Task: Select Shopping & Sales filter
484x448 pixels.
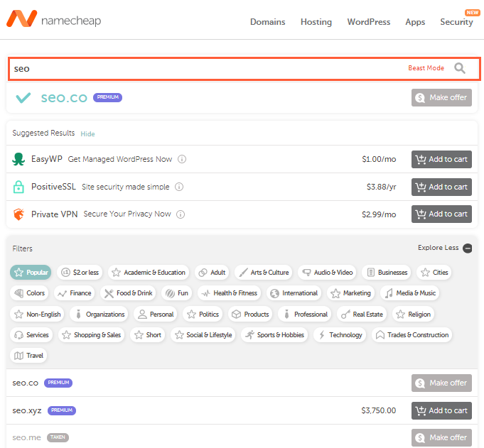Action: (x=92, y=335)
